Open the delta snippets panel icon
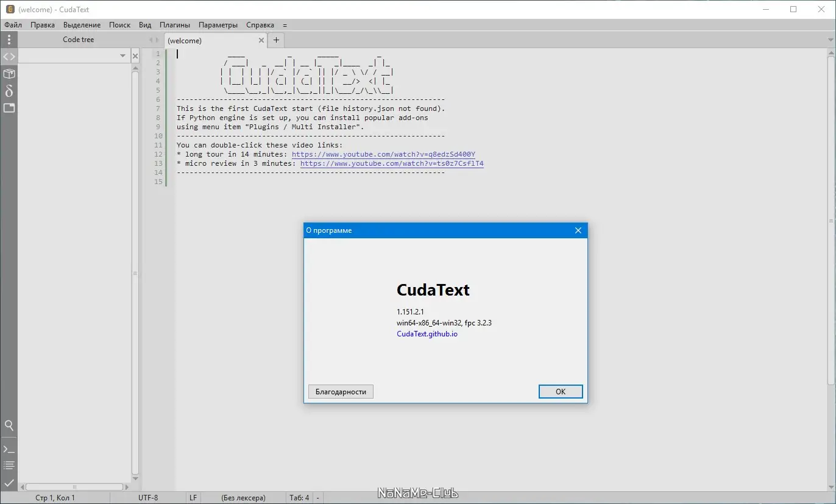 [9, 91]
